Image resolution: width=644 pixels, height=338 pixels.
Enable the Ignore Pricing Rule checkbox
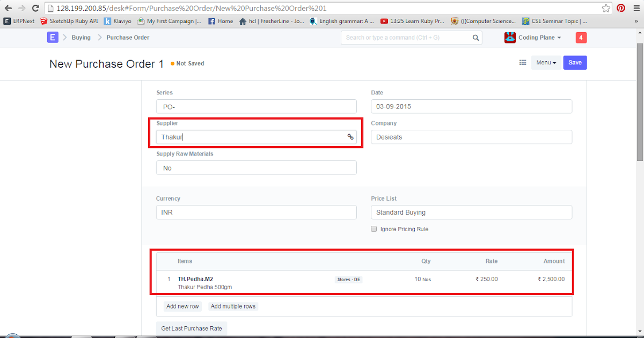coord(374,229)
